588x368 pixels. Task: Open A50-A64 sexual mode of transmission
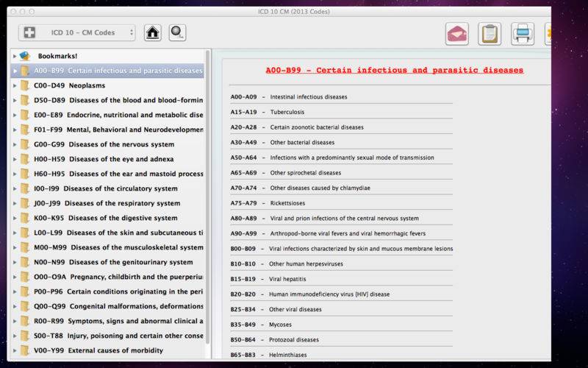pos(332,158)
